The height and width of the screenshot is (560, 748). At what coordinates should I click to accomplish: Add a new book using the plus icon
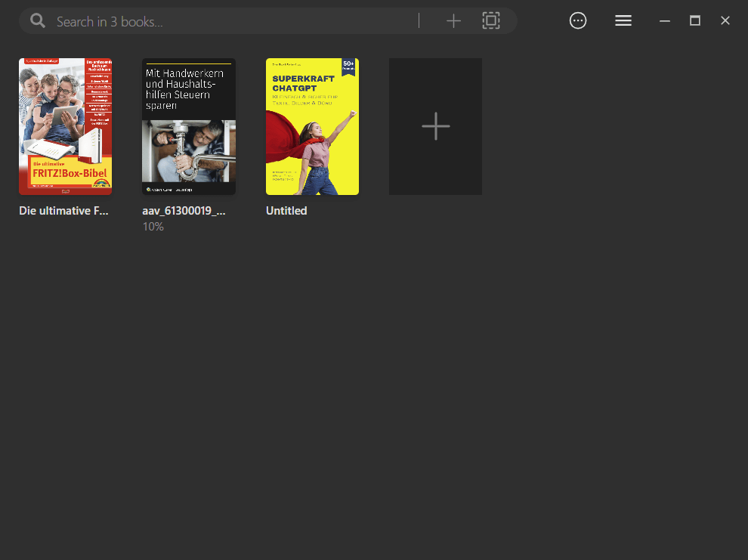tap(453, 20)
